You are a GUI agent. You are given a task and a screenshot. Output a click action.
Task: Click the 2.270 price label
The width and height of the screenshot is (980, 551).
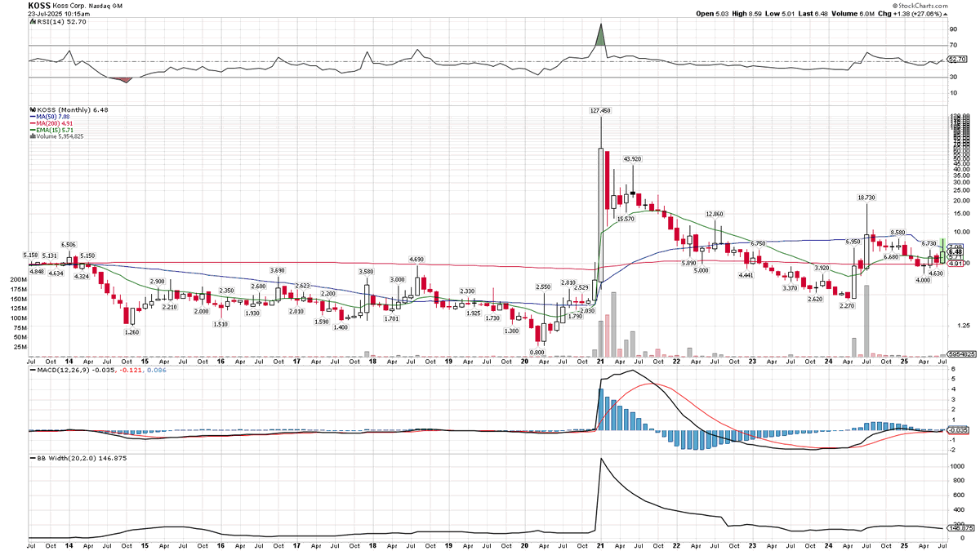(x=846, y=306)
